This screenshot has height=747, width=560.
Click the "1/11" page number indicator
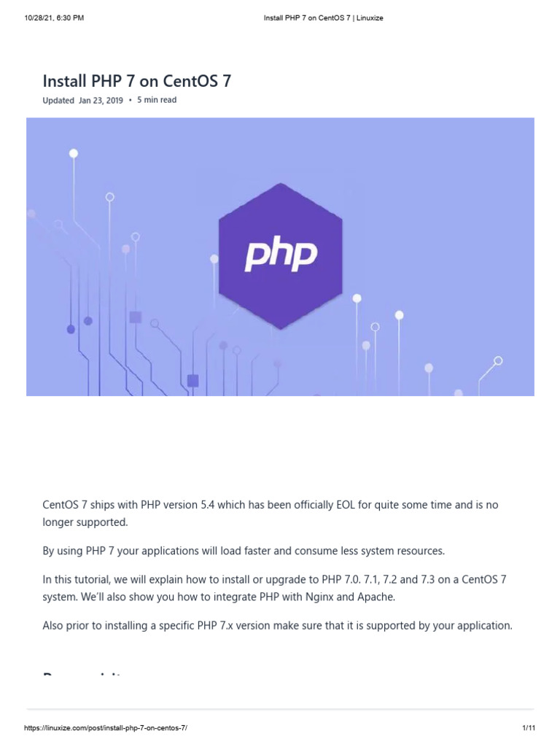529,728
